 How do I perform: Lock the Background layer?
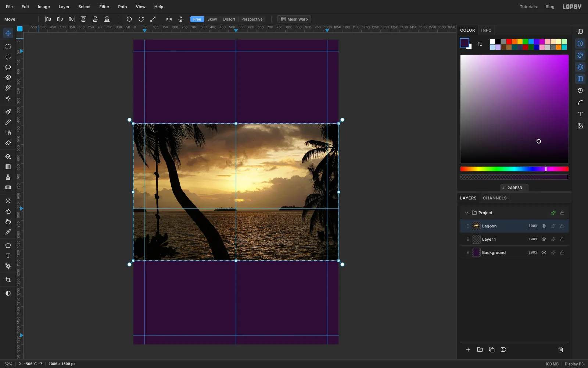pos(562,252)
